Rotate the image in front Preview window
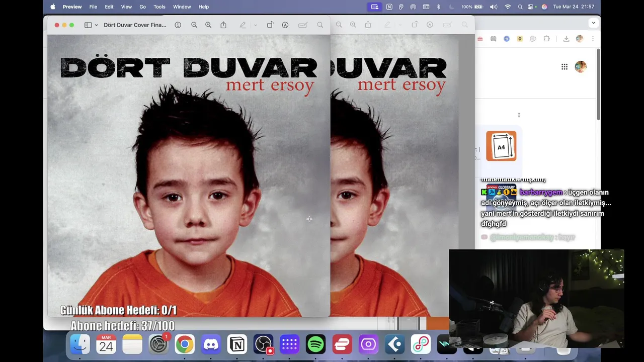644x362 pixels. pyautogui.click(x=270, y=25)
